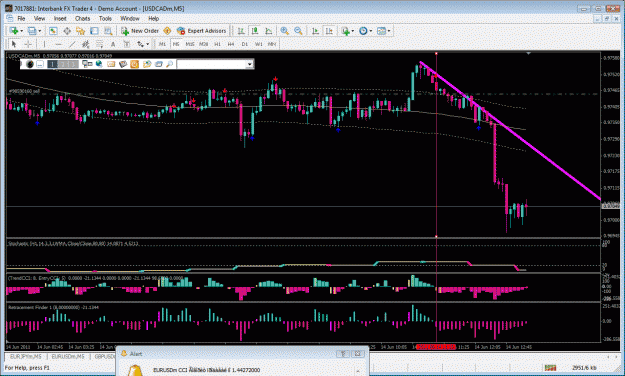Set timeframe to W1

(x=259, y=44)
